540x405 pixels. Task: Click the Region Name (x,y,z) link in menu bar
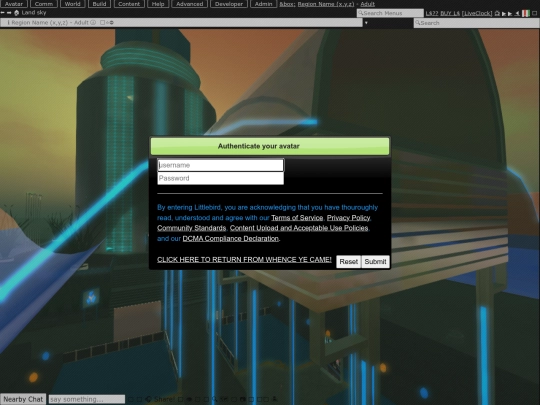coord(326,4)
